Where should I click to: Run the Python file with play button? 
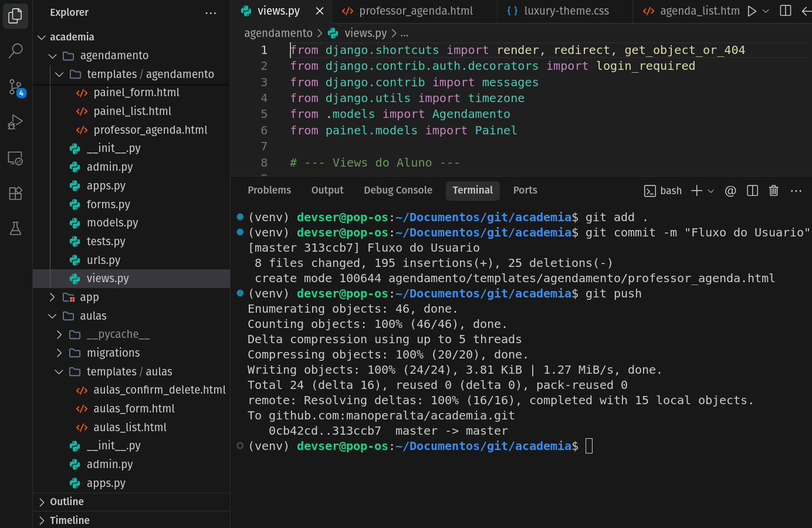pos(752,11)
